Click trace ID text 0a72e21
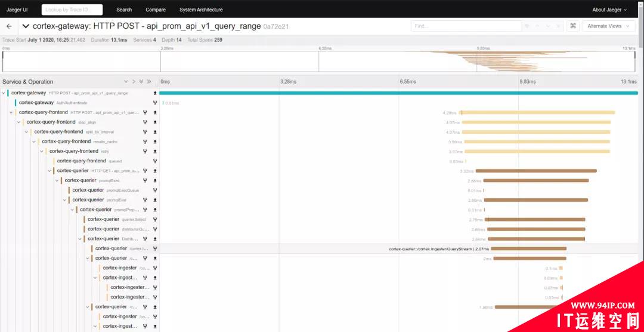 click(276, 26)
